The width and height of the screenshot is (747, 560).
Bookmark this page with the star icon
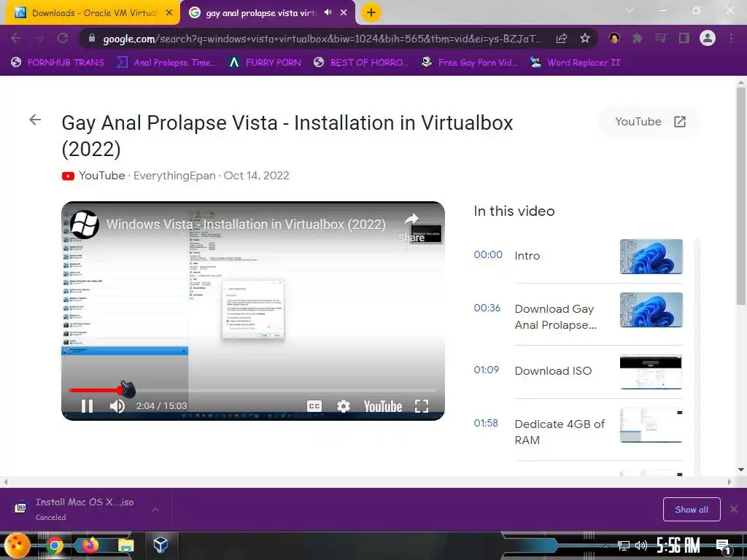585,38
